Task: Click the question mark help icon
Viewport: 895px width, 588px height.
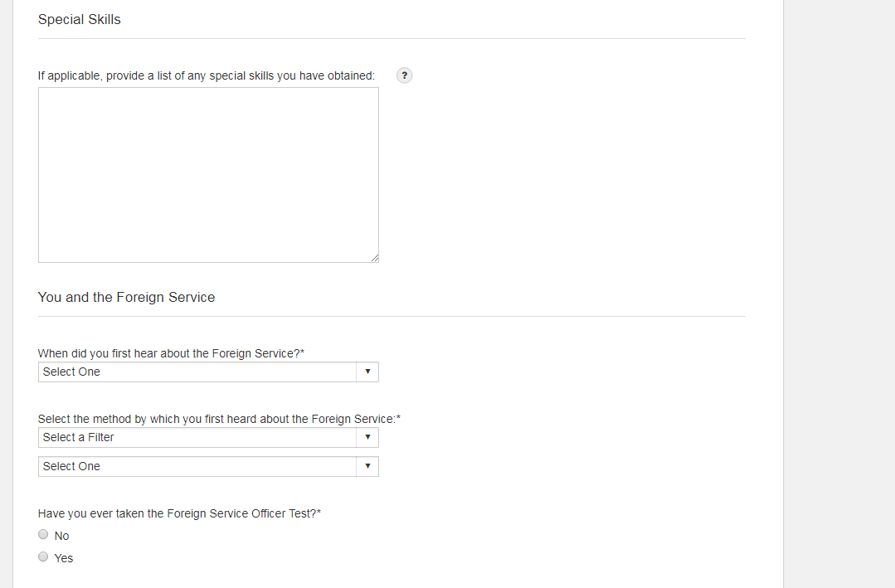Action: pyautogui.click(x=405, y=75)
